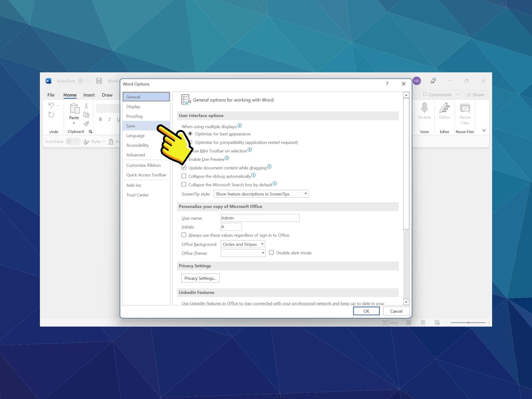The height and width of the screenshot is (399, 532).
Task: Expand the Office Background dropdown
Action: tap(262, 244)
